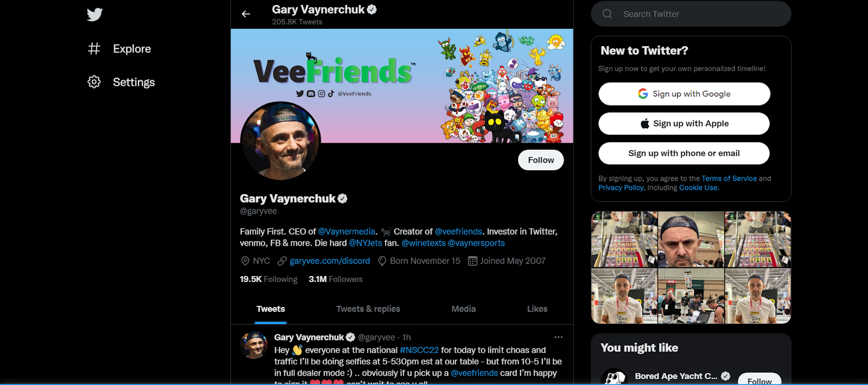
Task: Open the three-dot menu on the tweet
Action: click(558, 337)
